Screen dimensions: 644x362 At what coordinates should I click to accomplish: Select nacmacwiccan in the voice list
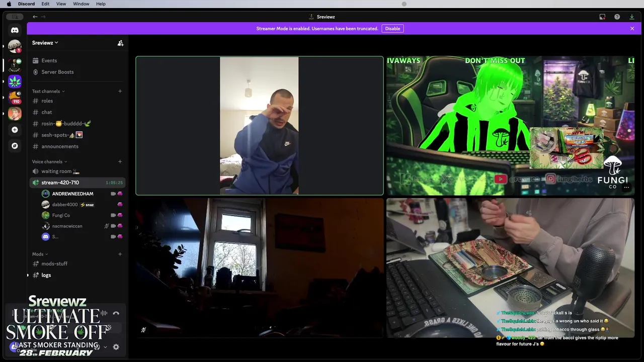(x=67, y=226)
